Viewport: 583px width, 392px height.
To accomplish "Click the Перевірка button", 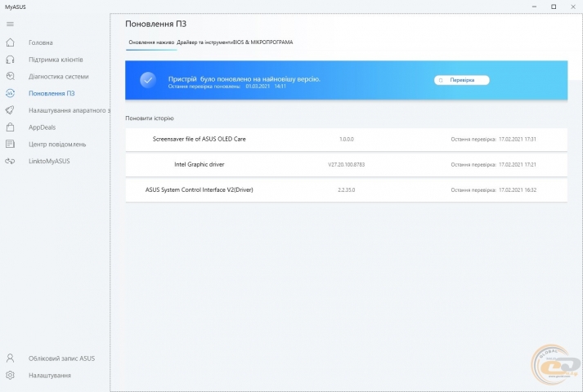I will pyautogui.click(x=462, y=80).
